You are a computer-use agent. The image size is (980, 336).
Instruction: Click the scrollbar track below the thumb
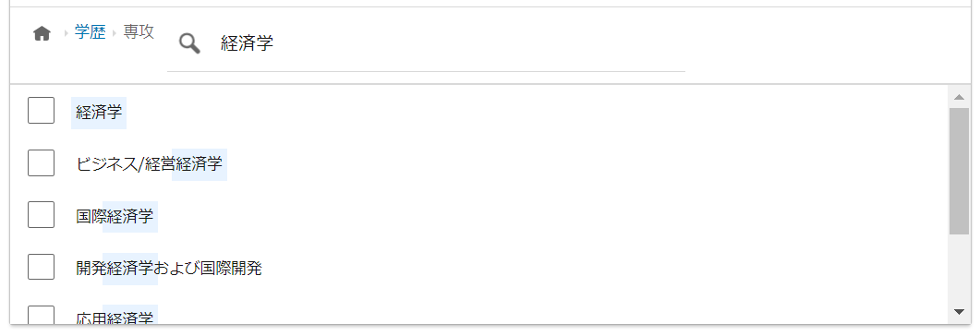point(959,268)
